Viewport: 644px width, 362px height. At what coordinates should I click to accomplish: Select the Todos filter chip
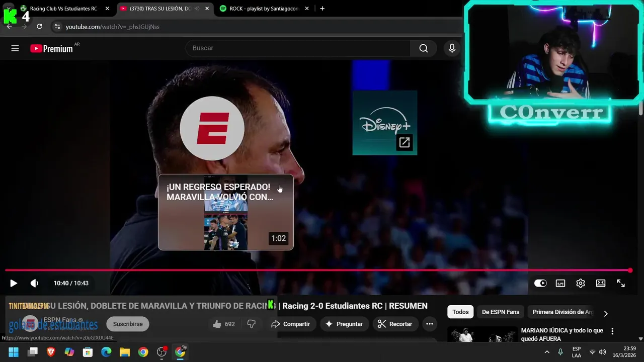[460, 312]
